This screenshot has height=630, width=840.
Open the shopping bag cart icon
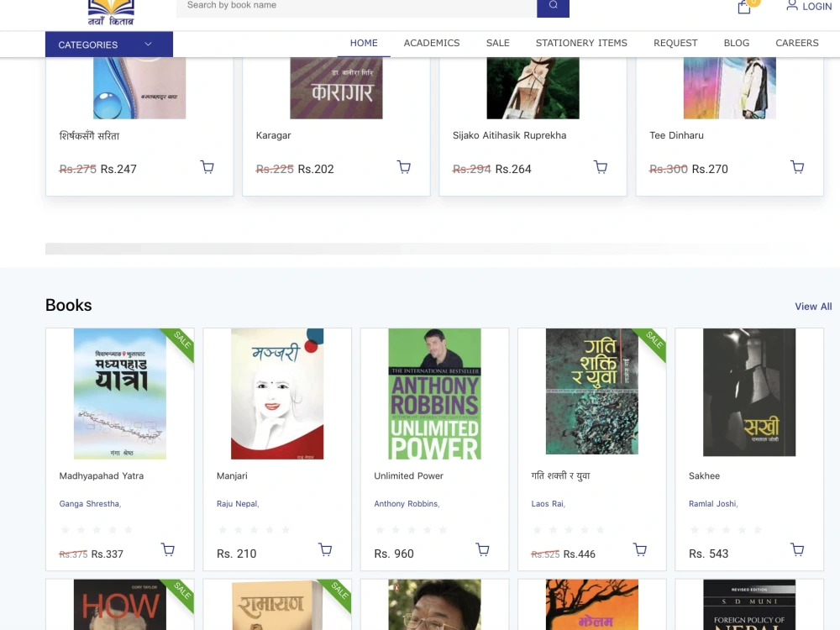tap(744, 7)
